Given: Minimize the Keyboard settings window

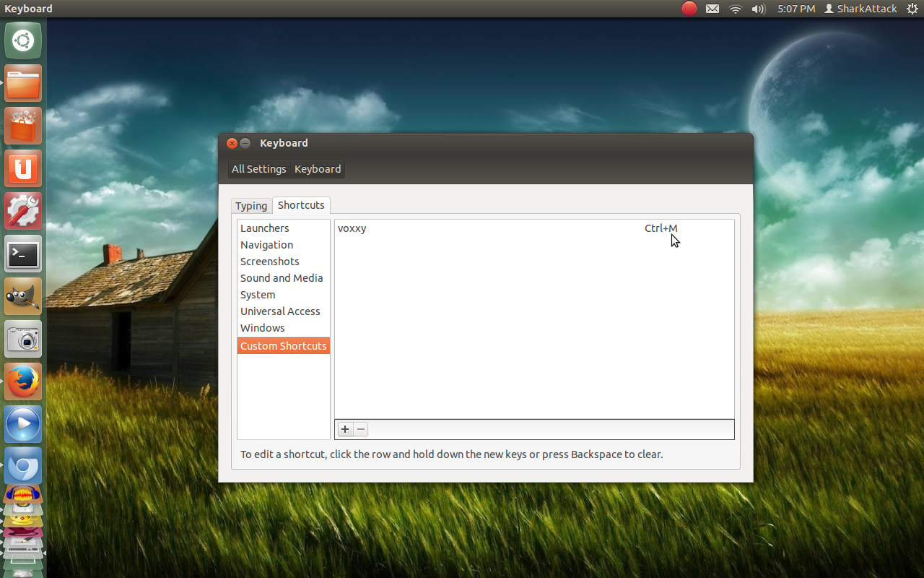Looking at the screenshot, I should click(x=245, y=143).
